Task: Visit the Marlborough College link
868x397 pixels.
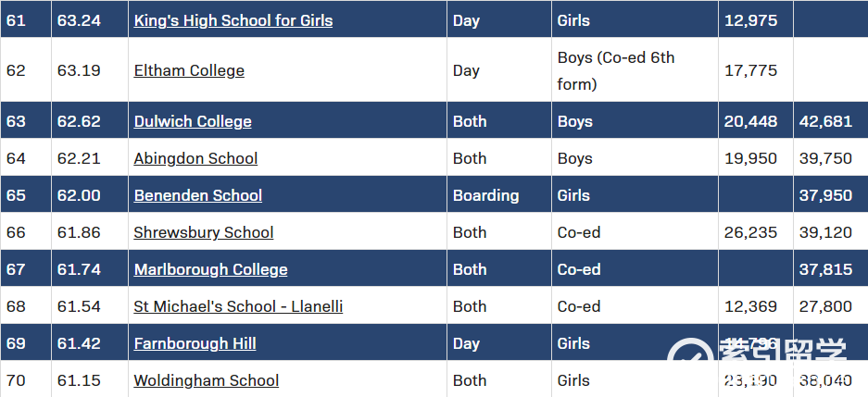Action: click(210, 269)
